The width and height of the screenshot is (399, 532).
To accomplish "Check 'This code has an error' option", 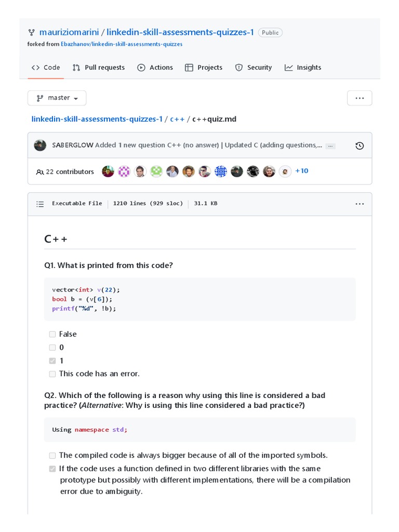I will tap(52, 374).
